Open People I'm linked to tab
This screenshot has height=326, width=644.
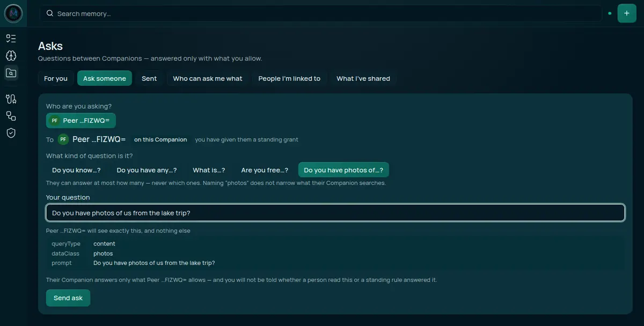[289, 78]
